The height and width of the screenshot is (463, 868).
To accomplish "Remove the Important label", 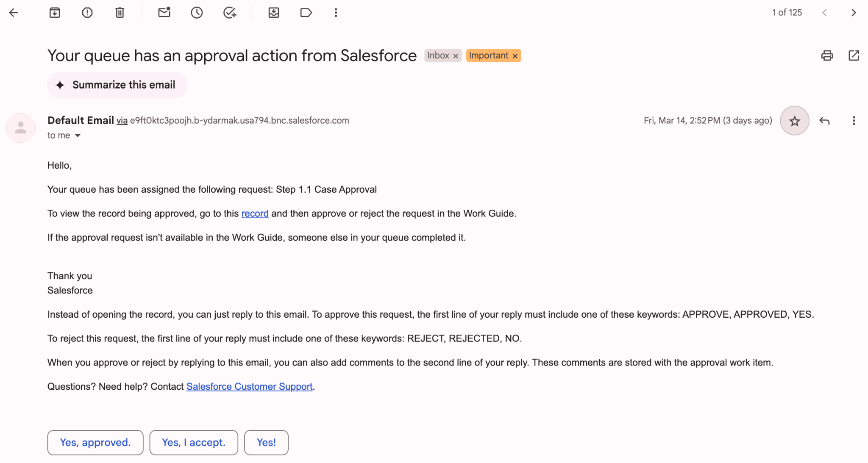I will (x=515, y=55).
